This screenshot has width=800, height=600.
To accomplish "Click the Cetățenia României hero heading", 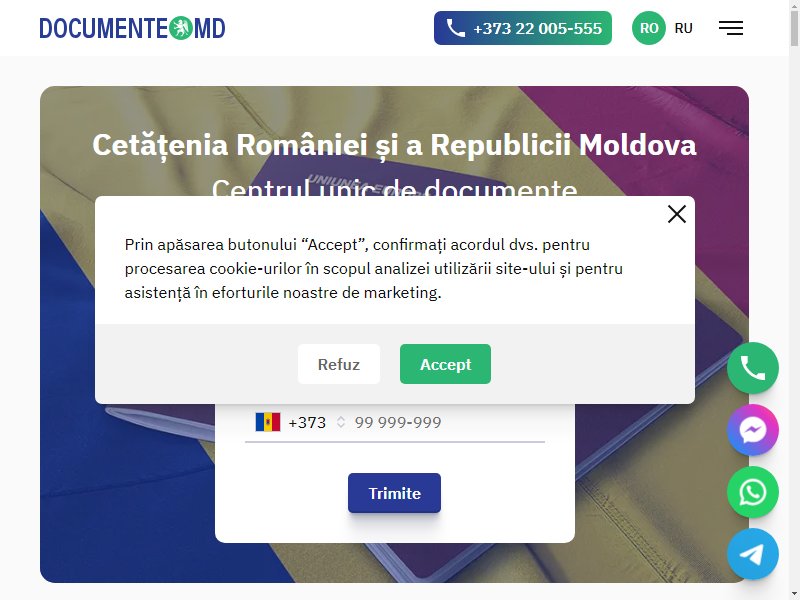I will tap(394, 145).
